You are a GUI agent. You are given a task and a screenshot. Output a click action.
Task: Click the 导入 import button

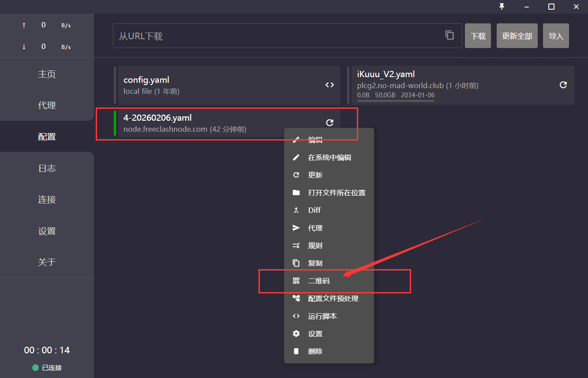click(556, 36)
